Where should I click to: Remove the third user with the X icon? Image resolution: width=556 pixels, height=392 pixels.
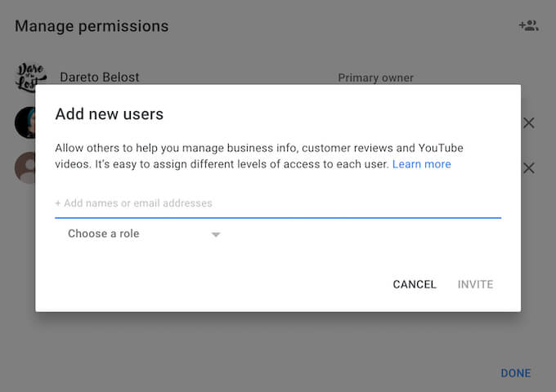[529, 168]
